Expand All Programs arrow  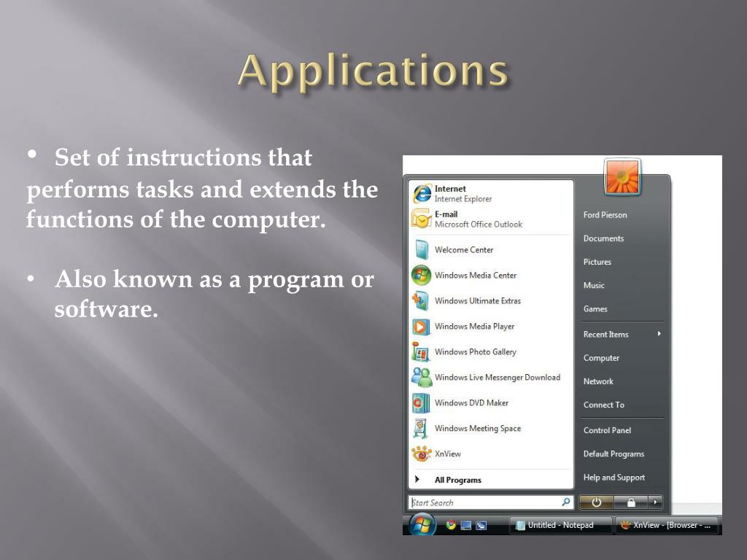[417, 480]
